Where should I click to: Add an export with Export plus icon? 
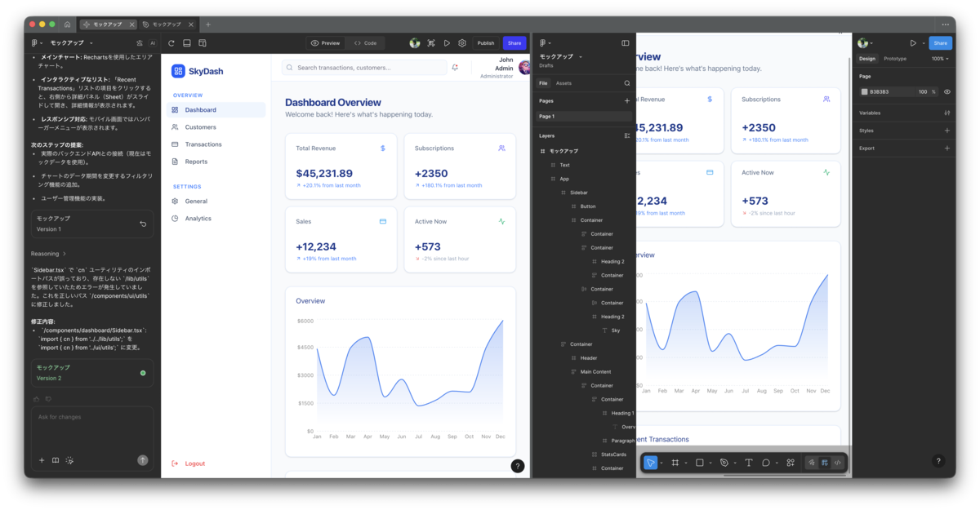click(947, 149)
